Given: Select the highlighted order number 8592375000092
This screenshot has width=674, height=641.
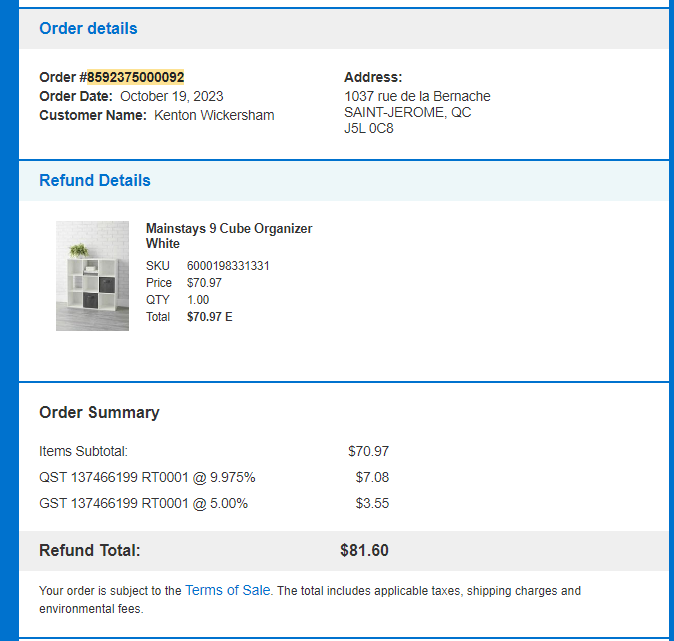Looking at the screenshot, I should (135, 77).
